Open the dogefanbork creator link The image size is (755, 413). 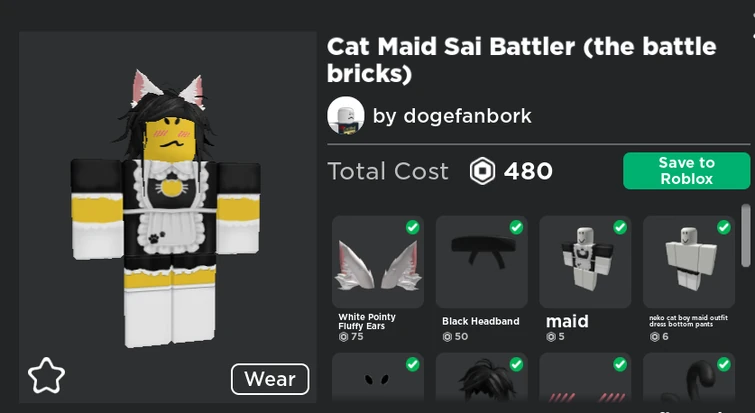coord(467,116)
